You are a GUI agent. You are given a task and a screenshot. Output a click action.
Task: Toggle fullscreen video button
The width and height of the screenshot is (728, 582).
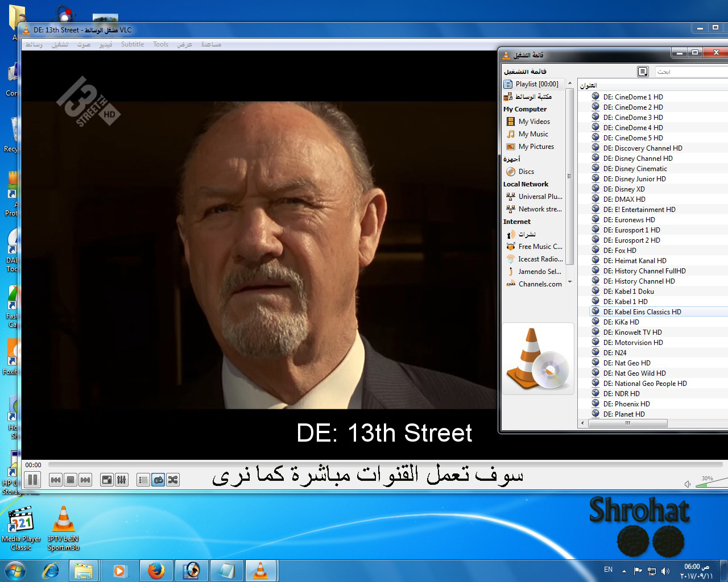pyautogui.click(x=107, y=480)
